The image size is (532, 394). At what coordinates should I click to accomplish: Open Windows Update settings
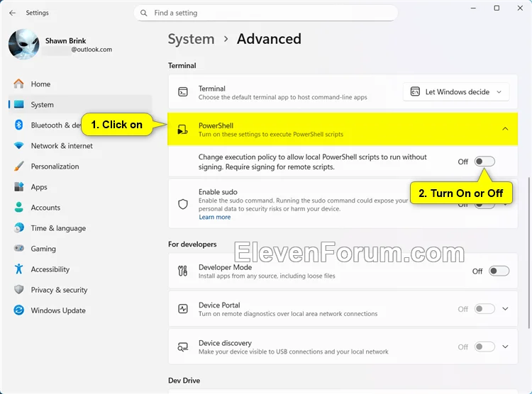(x=80, y=310)
